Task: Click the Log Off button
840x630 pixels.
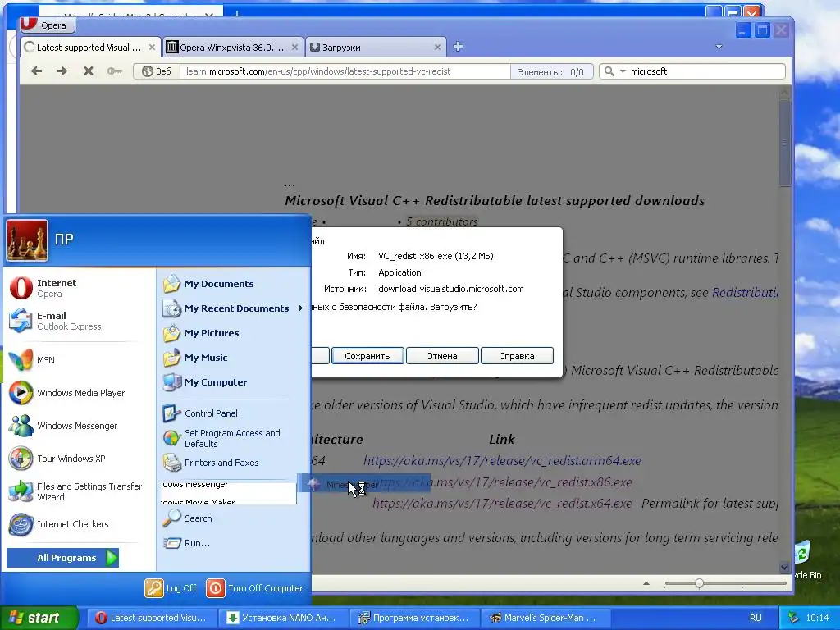Action: click(x=171, y=587)
